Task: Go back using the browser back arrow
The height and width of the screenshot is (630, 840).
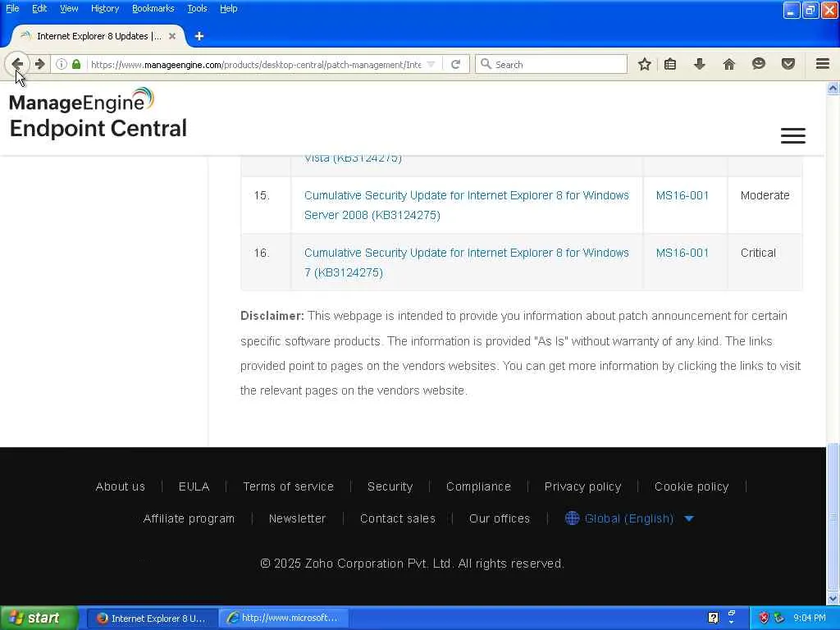Action: tap(17, 64)
